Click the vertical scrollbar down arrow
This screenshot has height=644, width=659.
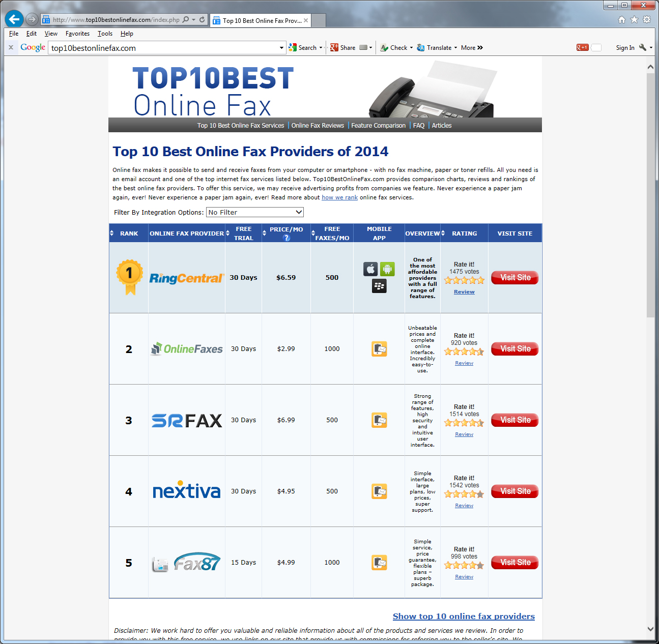click(650, 629)
